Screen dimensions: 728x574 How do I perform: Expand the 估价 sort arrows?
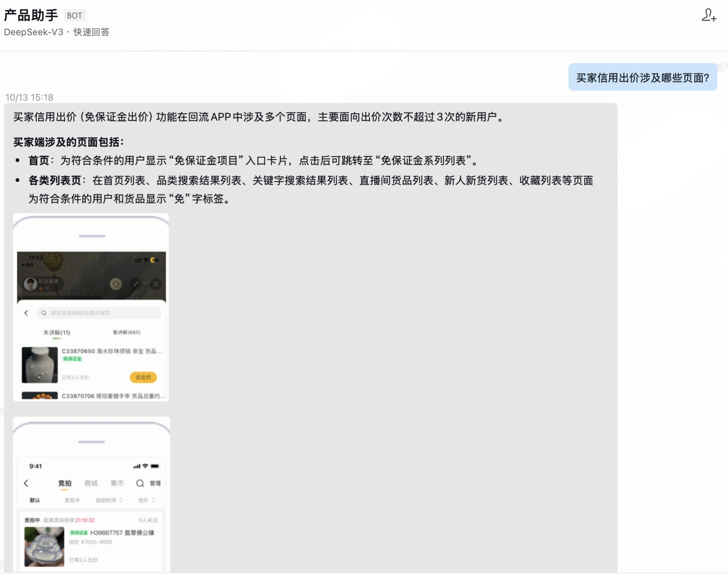point(152,500)
